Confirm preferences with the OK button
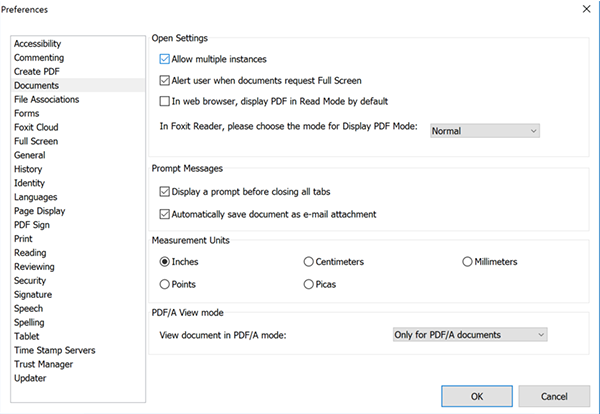Viewport: 600px width, 414px height. point(477,396)
